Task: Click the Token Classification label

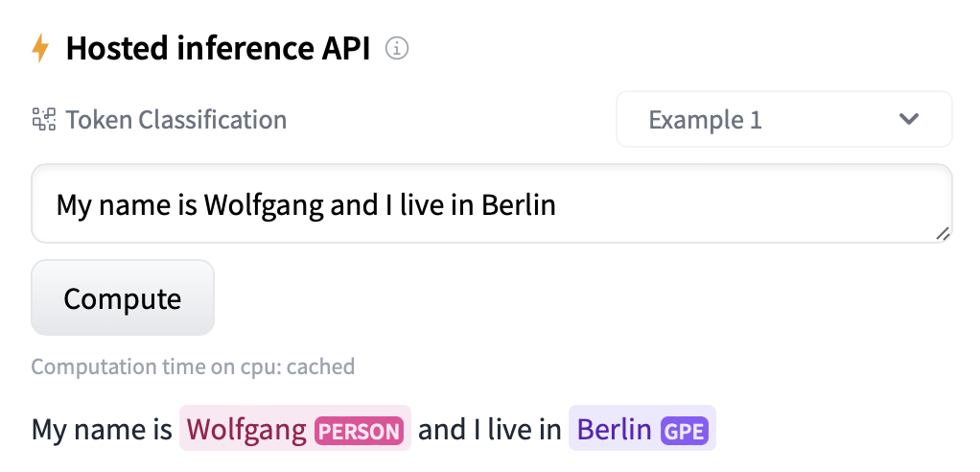Action: [175, 120]
